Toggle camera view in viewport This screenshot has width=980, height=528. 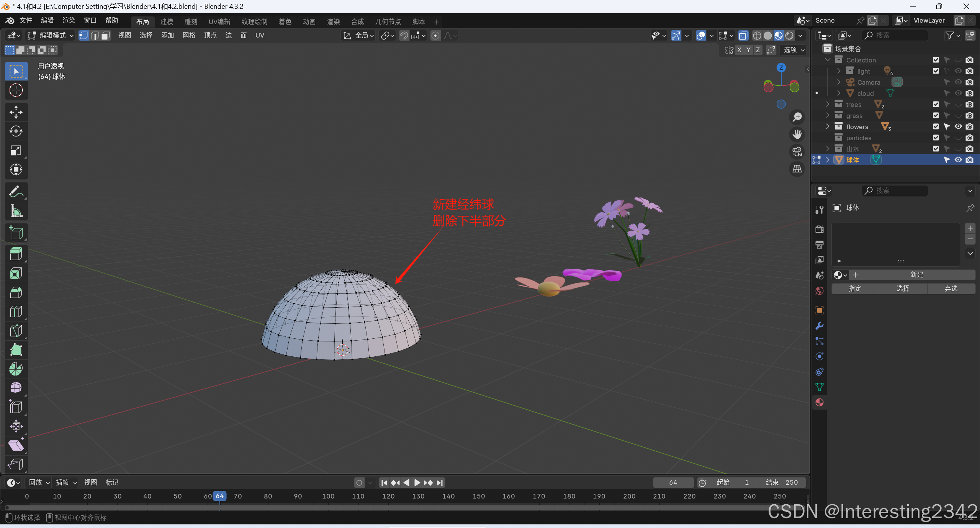point(797,152)
